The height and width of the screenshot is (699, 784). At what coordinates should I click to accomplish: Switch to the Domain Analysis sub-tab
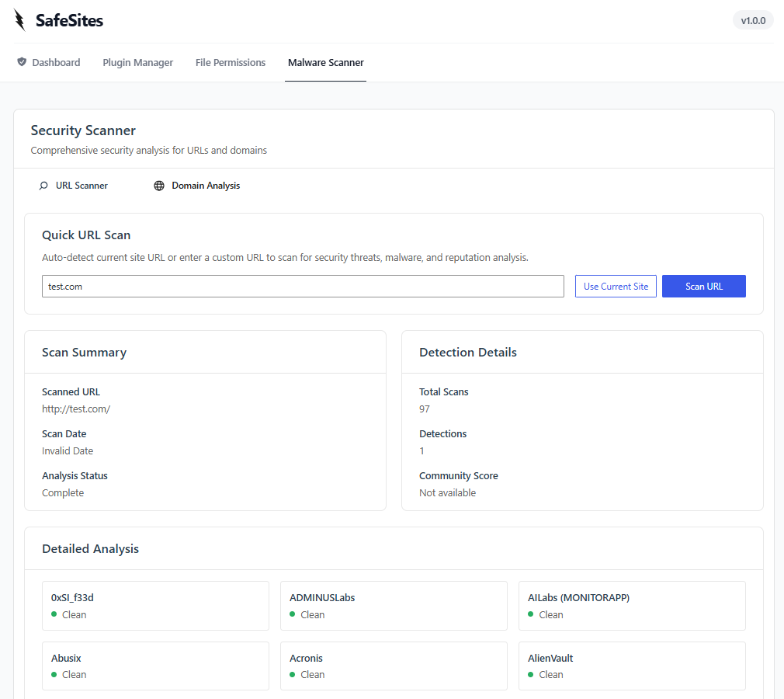point(206,186)
